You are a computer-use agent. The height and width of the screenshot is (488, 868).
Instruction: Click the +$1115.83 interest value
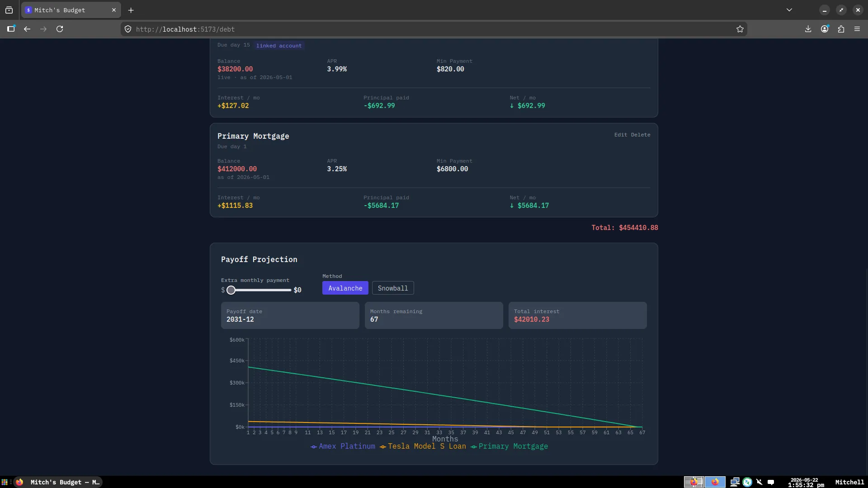tap(235, 206)
